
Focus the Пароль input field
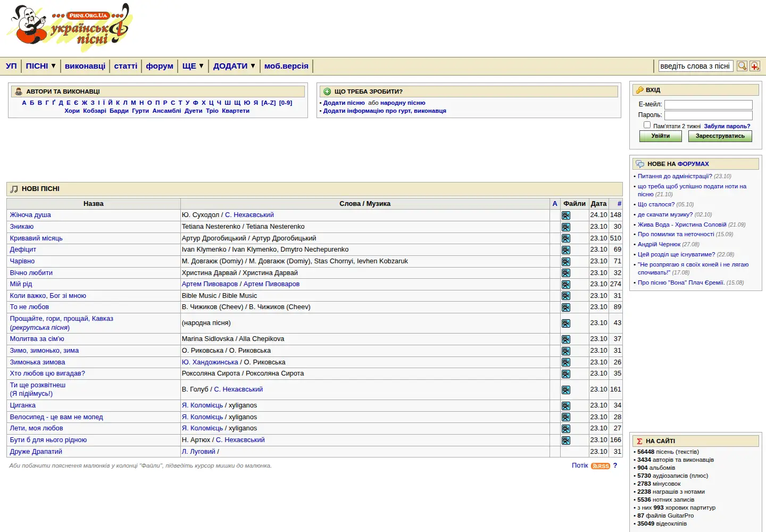coord(709,115)
